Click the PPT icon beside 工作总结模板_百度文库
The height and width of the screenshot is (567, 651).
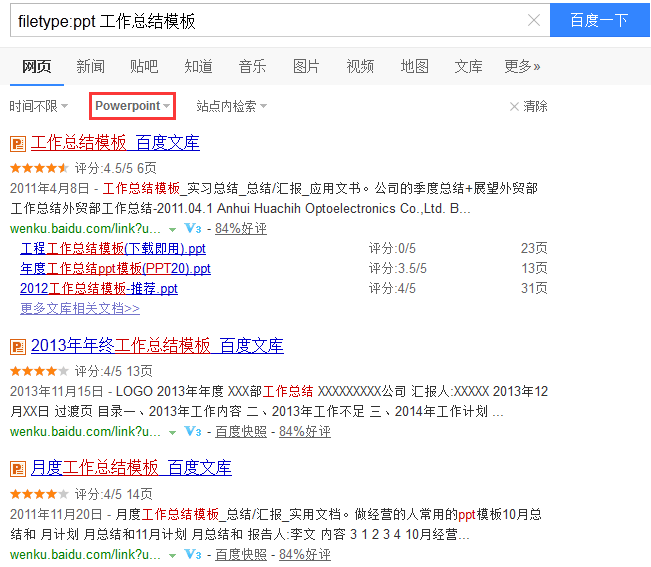(x=18, y=144)
